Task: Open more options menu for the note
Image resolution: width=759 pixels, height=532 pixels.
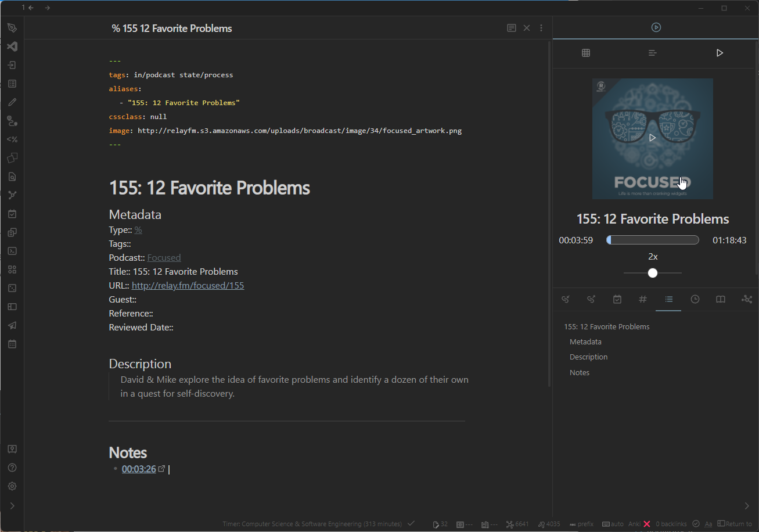Action: (541, 28)
